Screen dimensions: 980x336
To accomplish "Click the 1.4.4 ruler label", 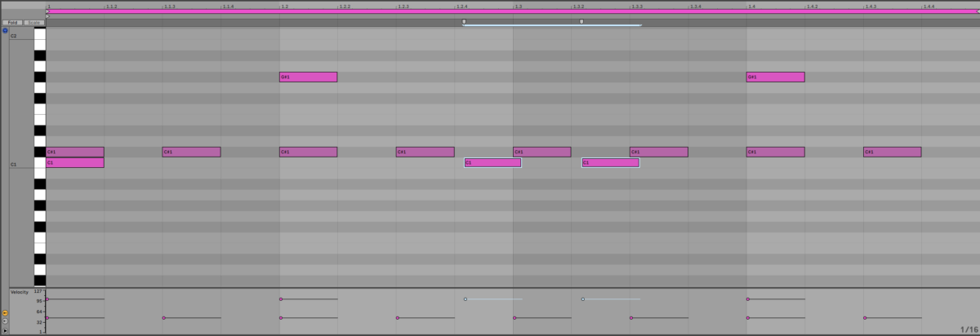I will (929, 6).
